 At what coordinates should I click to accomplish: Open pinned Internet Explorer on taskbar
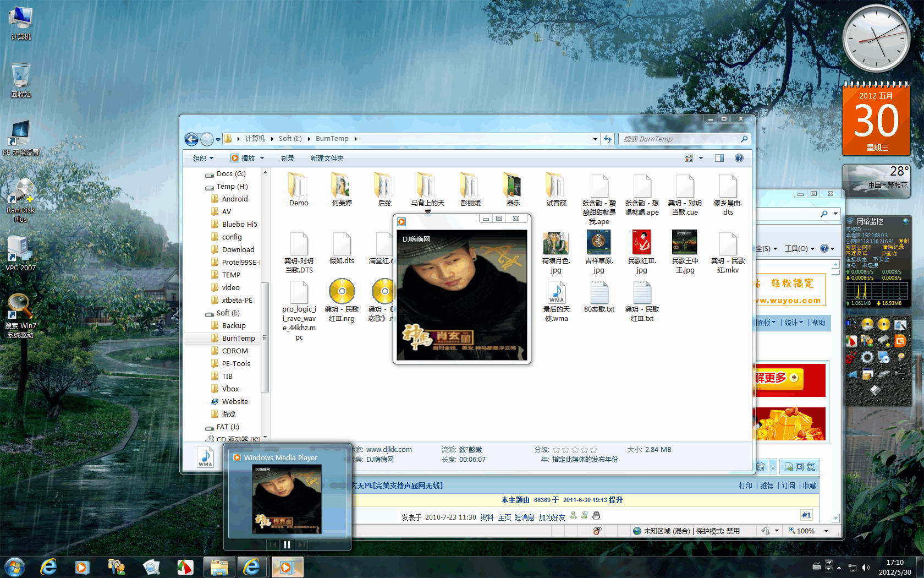pos(48,567)
